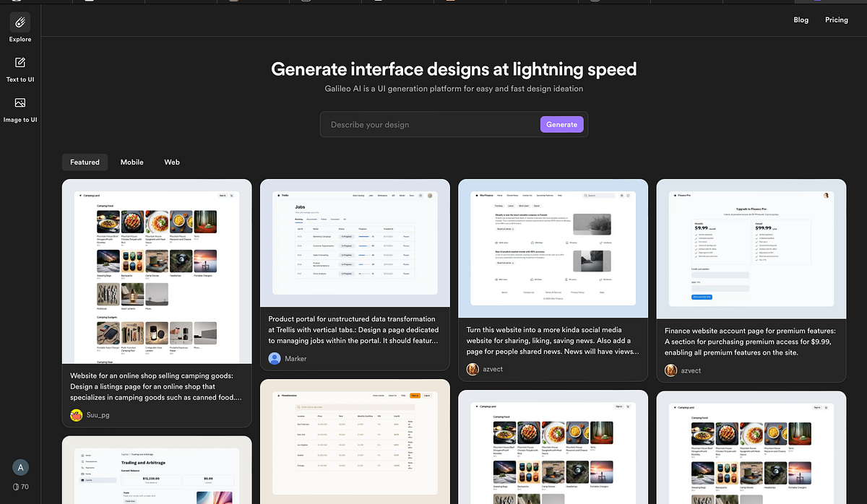Click the author name Suu_pg
This screenshot has width=867, height=504.
coord(98,415)
